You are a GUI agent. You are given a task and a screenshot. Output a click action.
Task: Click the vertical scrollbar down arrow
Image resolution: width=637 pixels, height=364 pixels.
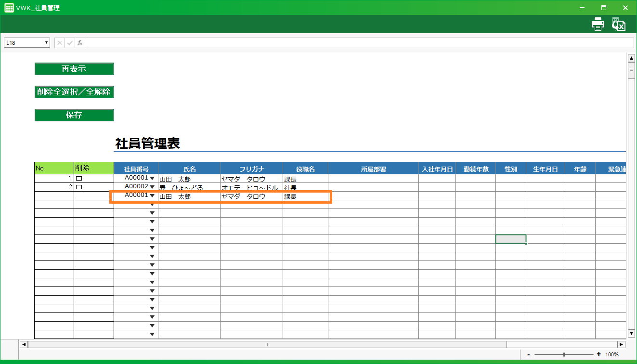pyautogui.click(x=632, y=333)
